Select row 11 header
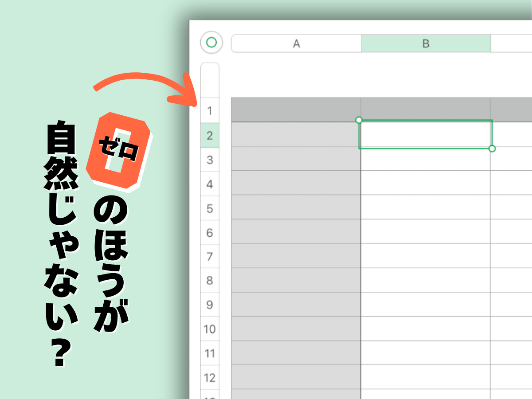532x399 pixels. pyautogui.click(x=210, y=353)
